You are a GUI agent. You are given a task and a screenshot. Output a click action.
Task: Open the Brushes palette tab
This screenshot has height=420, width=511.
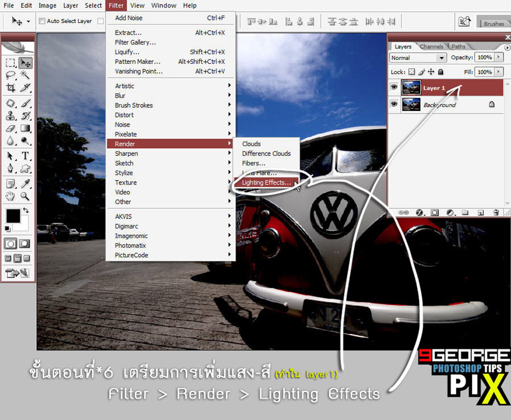click(494, 24)
